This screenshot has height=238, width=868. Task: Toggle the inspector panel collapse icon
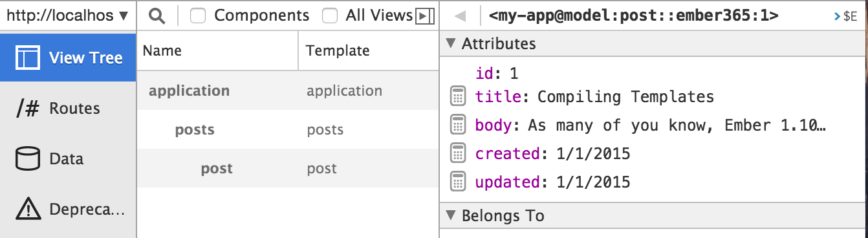424,16
